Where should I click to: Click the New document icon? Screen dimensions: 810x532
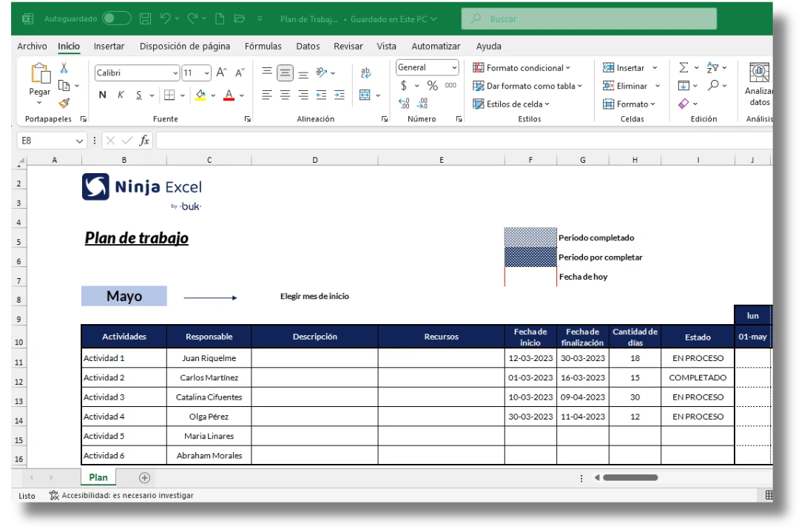(220, 18)
